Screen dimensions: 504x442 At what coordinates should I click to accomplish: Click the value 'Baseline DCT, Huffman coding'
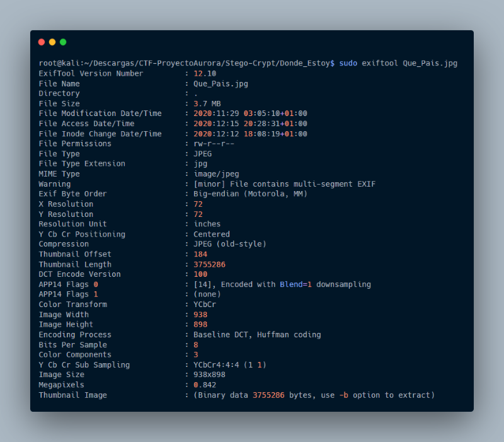257,335
